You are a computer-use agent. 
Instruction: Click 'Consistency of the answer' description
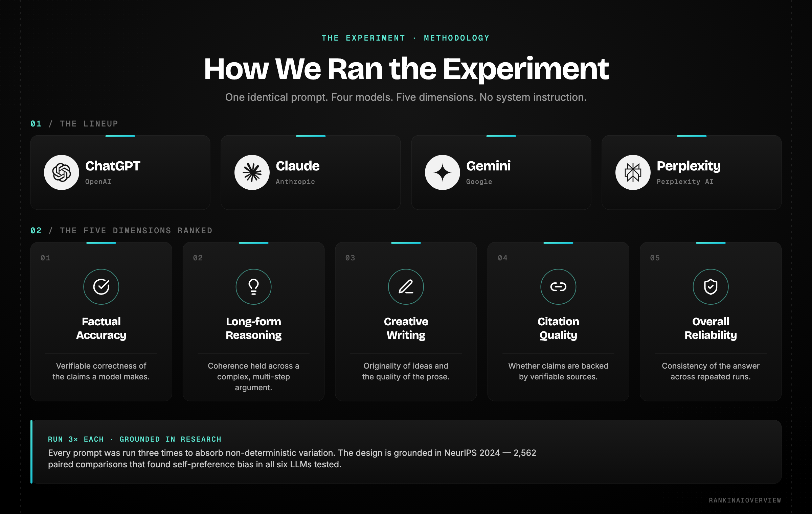click(x=711, y=371)
